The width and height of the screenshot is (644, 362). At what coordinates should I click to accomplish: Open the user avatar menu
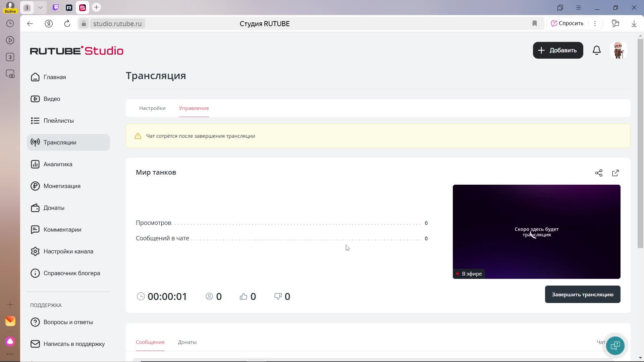pyautogui.click(x=619, y=50)
